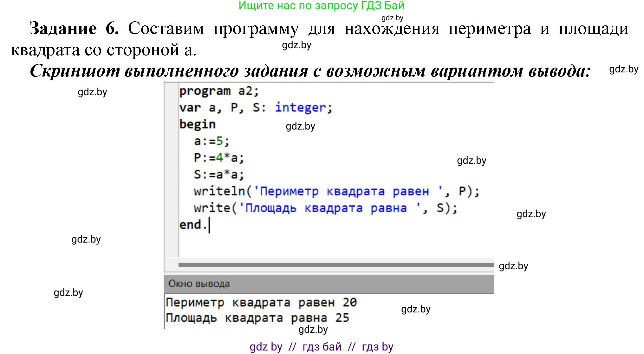Click the green "Ищите нас по запросу ГДЗ Бай" link

point(321,6)
